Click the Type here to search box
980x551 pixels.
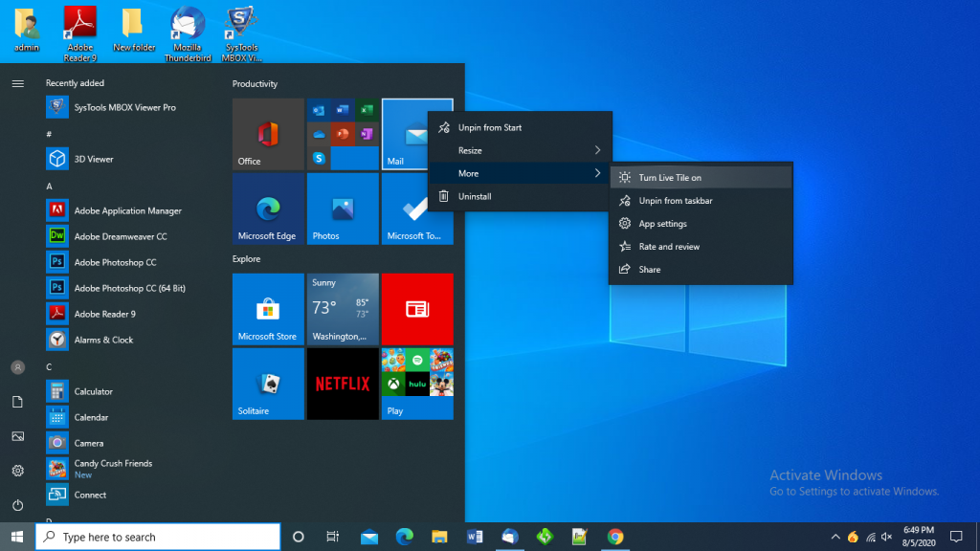tap(158, 536)
